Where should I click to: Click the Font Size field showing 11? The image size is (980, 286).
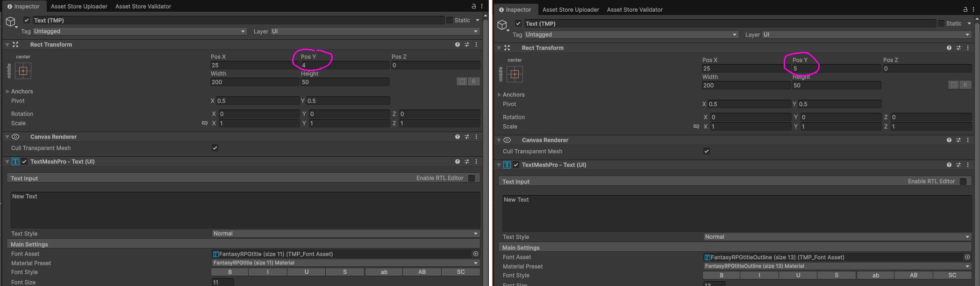[x=222, y=282]
